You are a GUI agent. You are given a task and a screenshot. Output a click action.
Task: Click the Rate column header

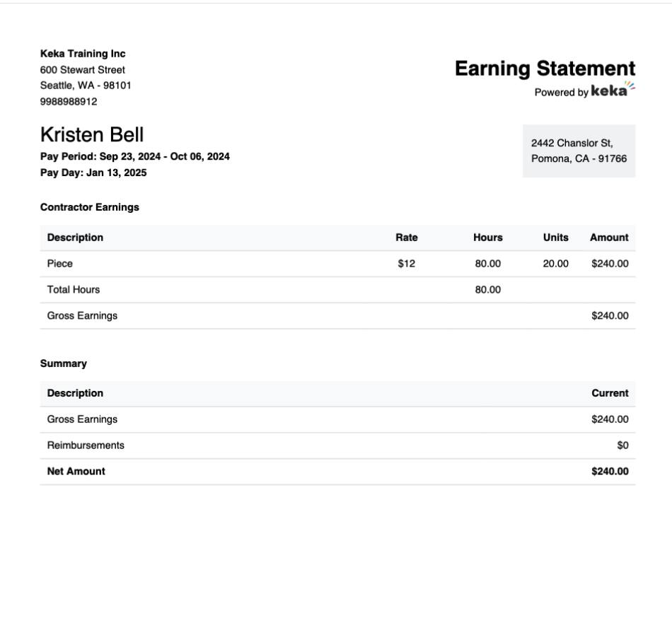[407, 238]
